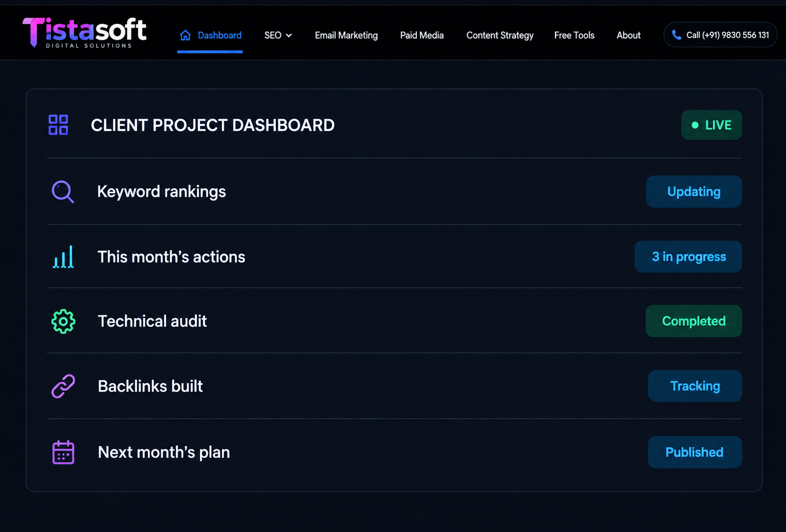This screenshot has height=532, width=786.
Task: Click the calendar icon for Next month's plan
Action: point(63,452)
